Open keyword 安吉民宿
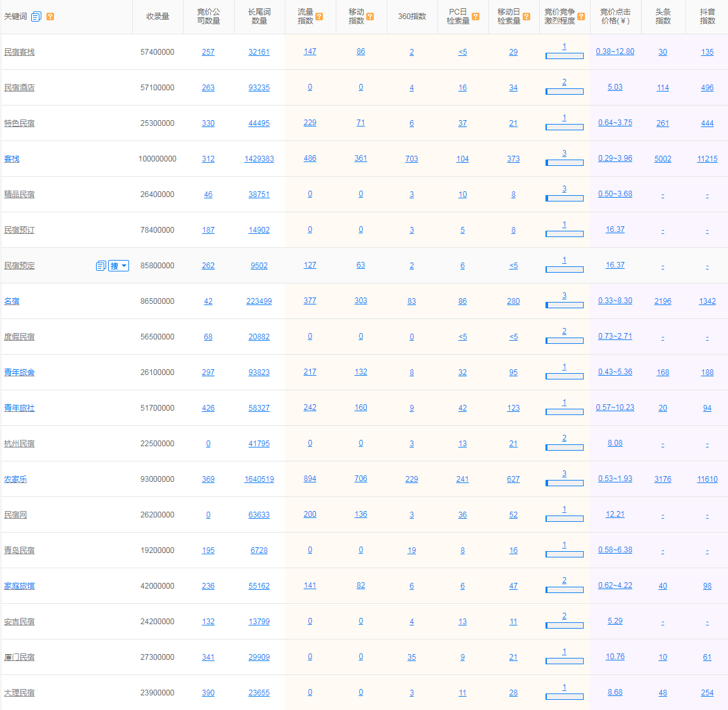 (x=20, y=622)
